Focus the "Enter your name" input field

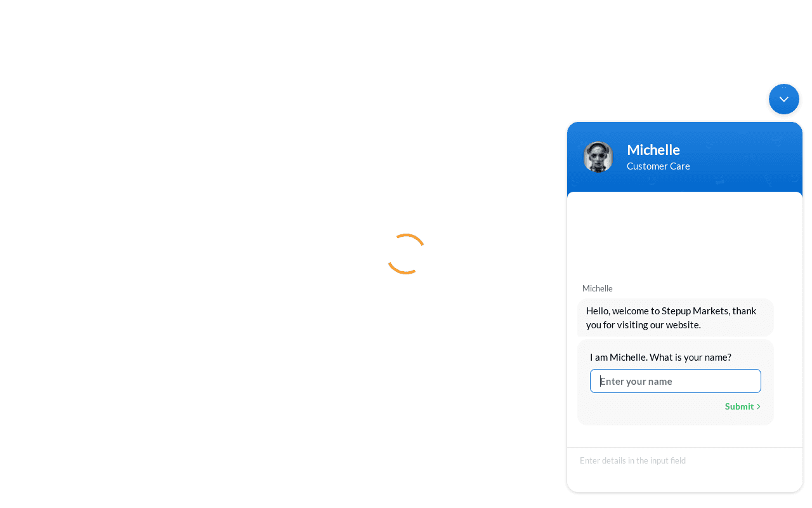676,381
